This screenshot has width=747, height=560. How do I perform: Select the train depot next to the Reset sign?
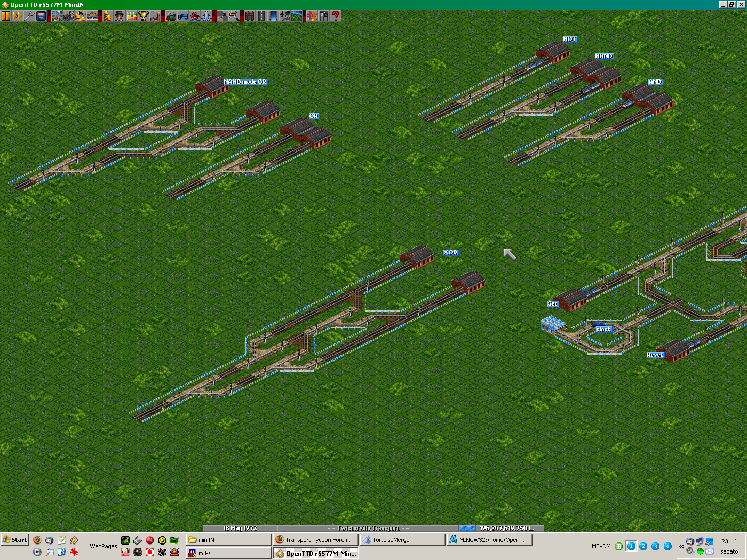coord(673,351)
